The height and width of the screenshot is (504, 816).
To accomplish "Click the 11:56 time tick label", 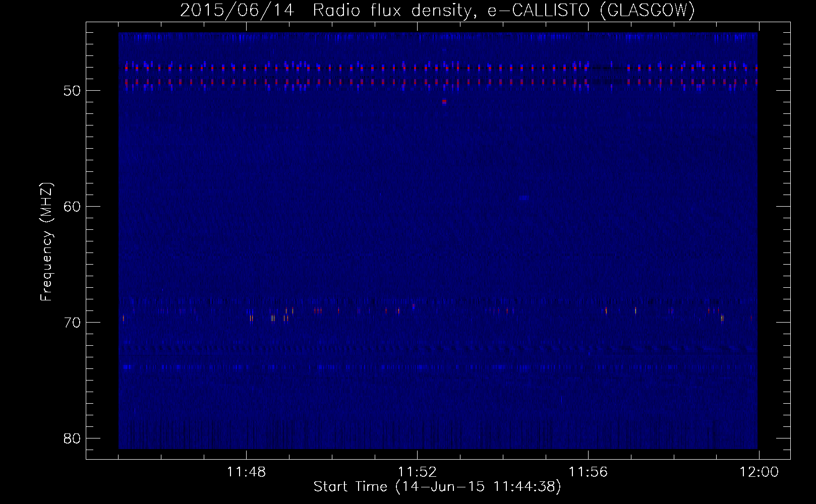I will pos(588,472).
